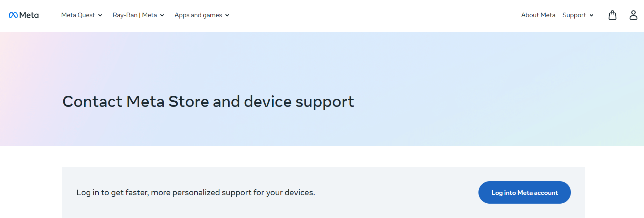
Task: Click the About Meta link
Action: [x=538, y=15]
